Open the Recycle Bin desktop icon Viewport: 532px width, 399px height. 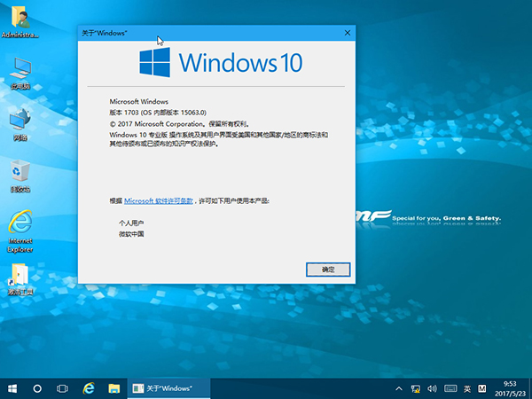[x=20, y=176]
